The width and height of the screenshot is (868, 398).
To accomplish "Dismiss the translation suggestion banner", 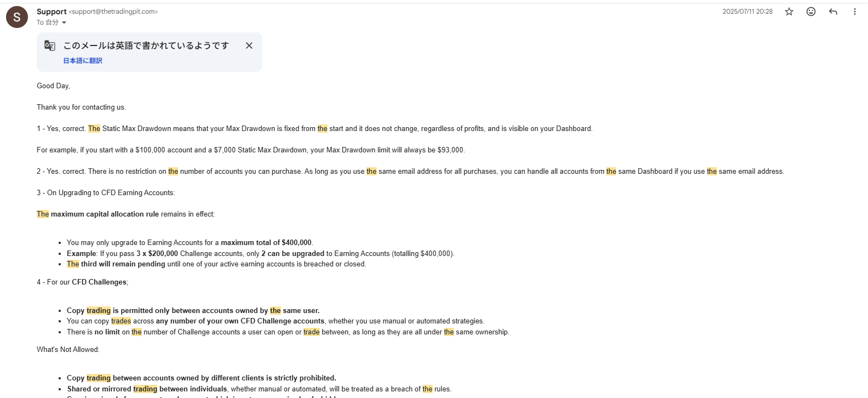I will tap(249, 46).
